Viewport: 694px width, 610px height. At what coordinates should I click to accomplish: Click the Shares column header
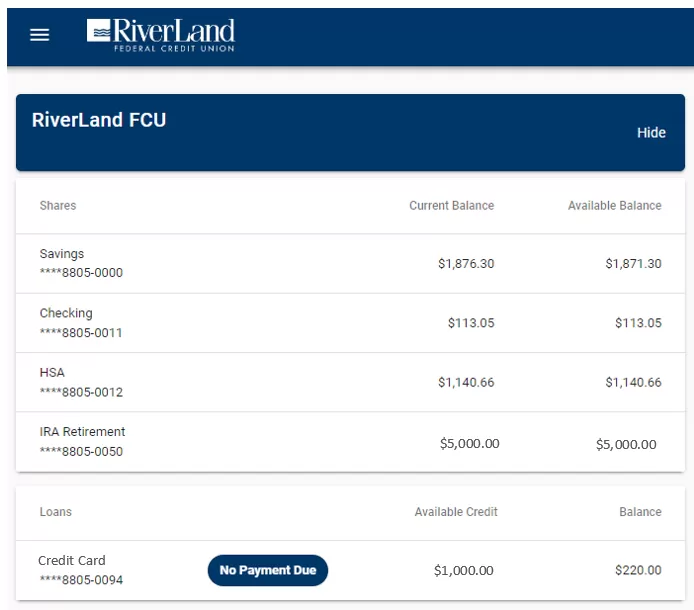pyautogui.click(x=58, y=205)
